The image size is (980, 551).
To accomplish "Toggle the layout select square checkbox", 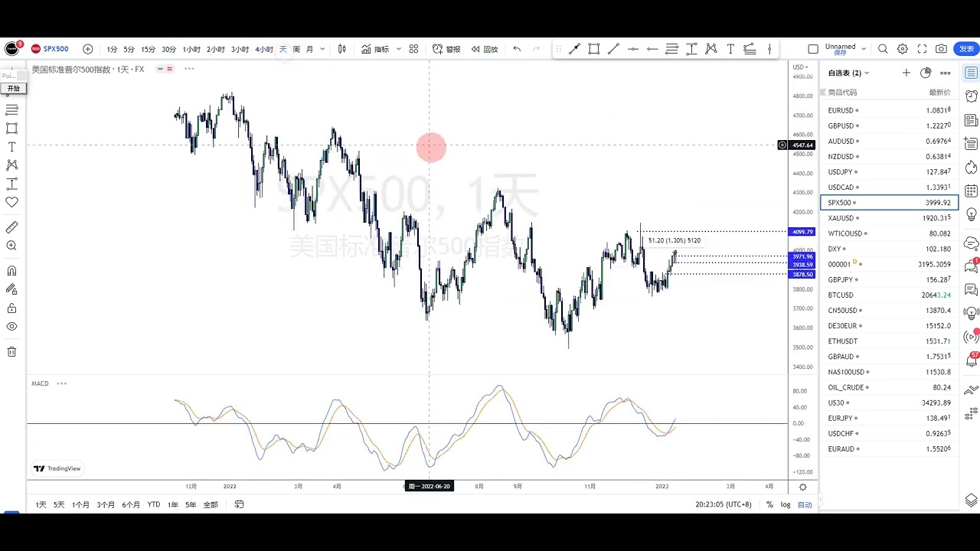I will click(x=813, y=49).
